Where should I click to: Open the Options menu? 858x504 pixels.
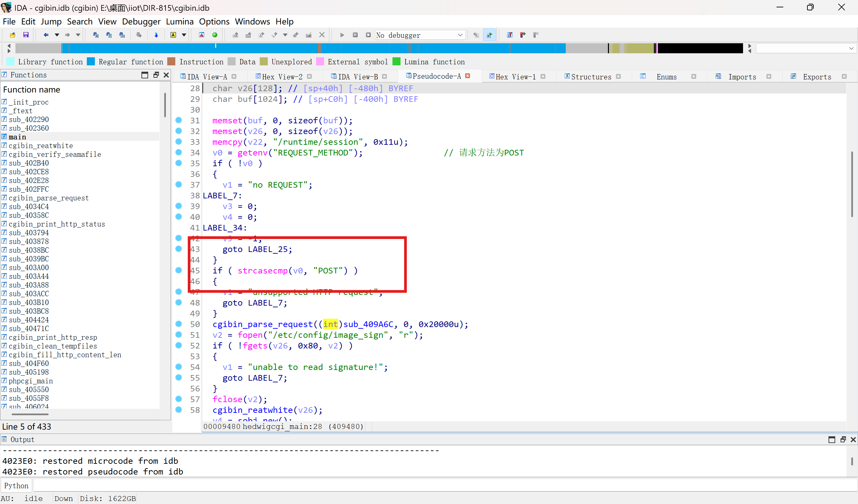(214, 21)
